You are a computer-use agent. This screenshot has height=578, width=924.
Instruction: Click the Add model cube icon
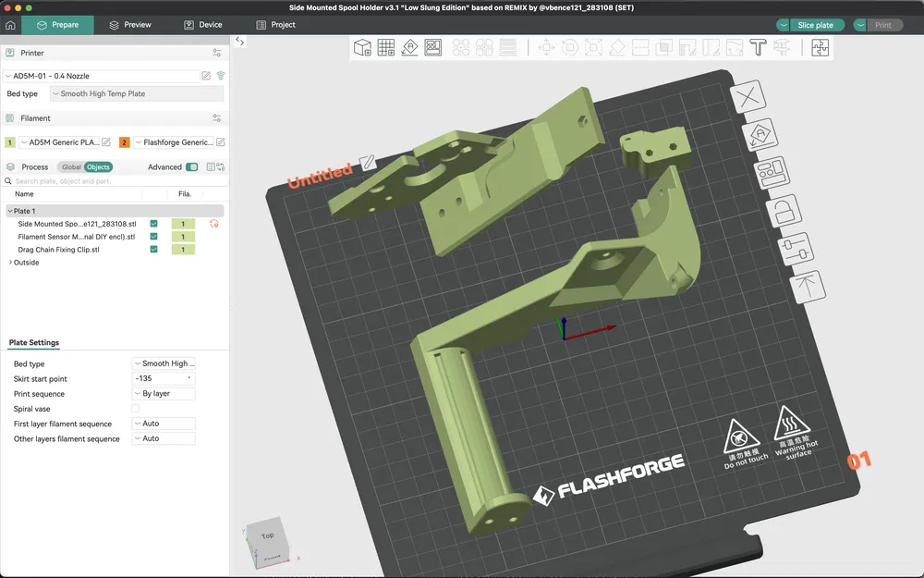pos(363,48)
